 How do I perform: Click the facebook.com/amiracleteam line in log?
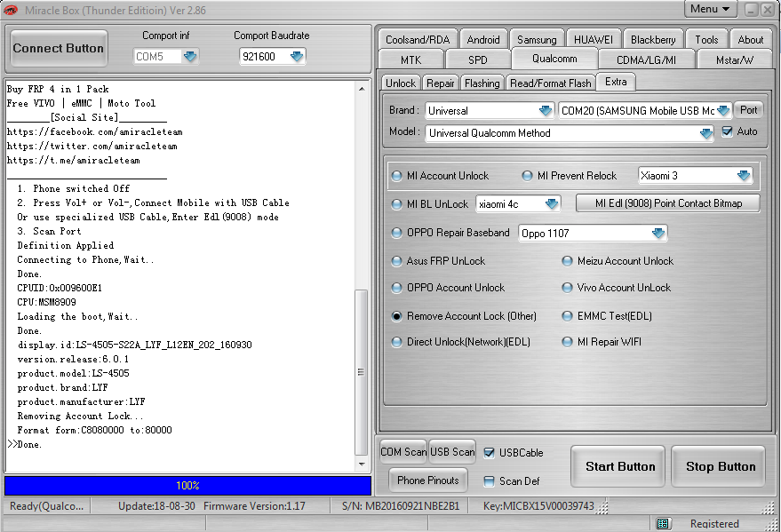[95, 131]
